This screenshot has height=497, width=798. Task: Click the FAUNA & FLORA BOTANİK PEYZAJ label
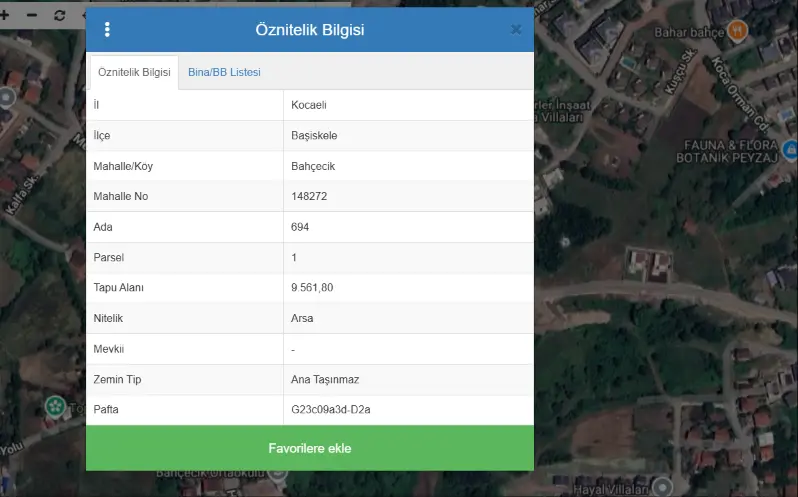point(727,152)
